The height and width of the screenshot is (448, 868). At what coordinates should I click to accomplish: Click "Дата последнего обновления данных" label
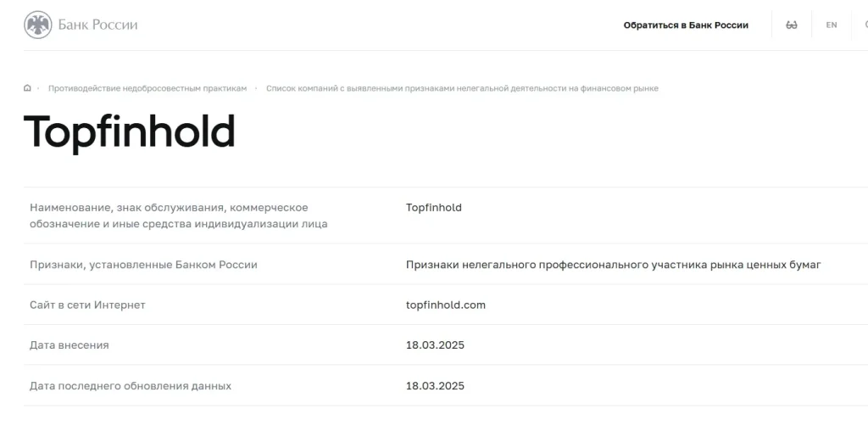(131, 386)
